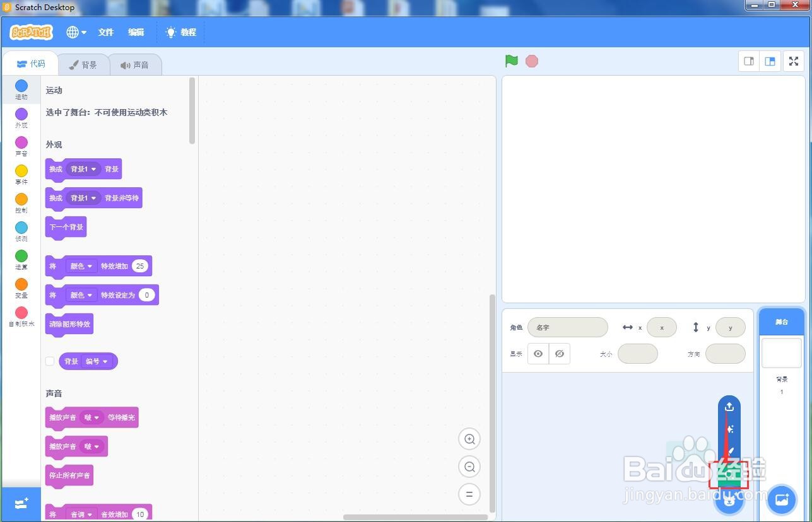Select the 侦测 block category
The height and width of the screenshot is (522, 812).
pyautogui.click(x=21, y=231)
